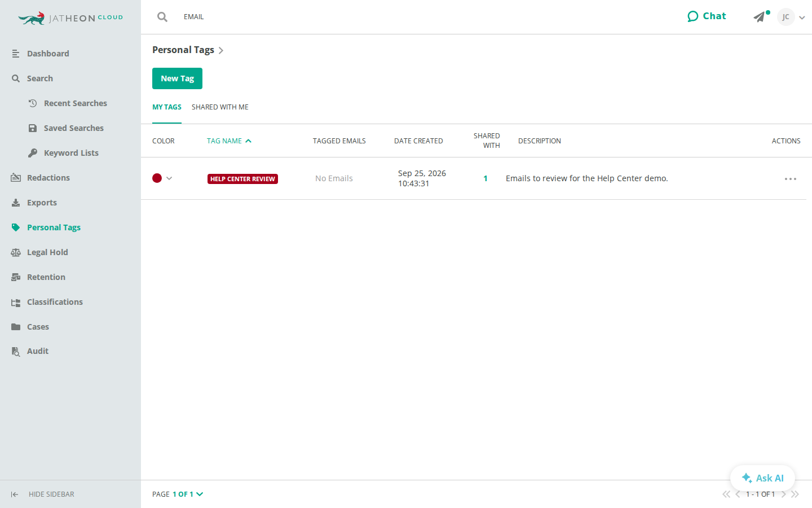Click the tag description text

587,178
